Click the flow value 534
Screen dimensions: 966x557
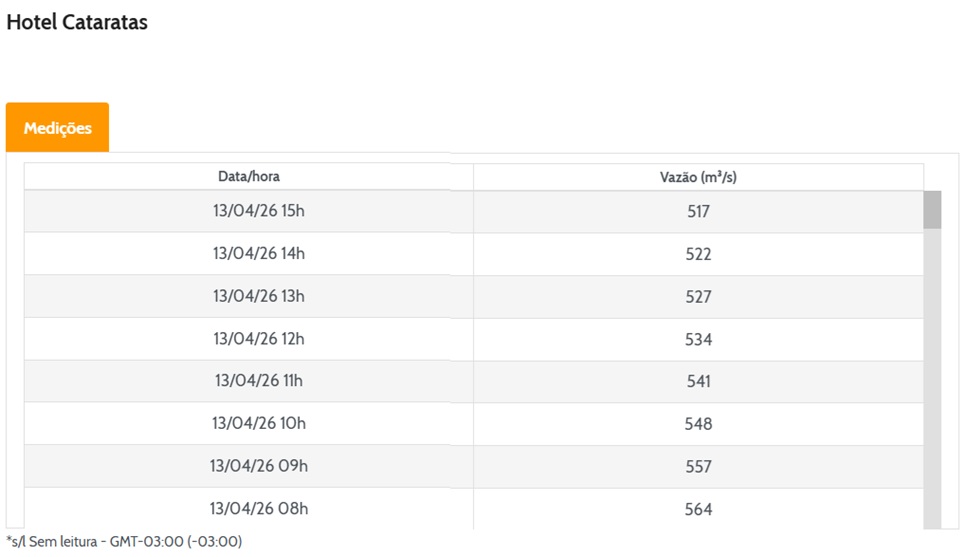point(698,339)
